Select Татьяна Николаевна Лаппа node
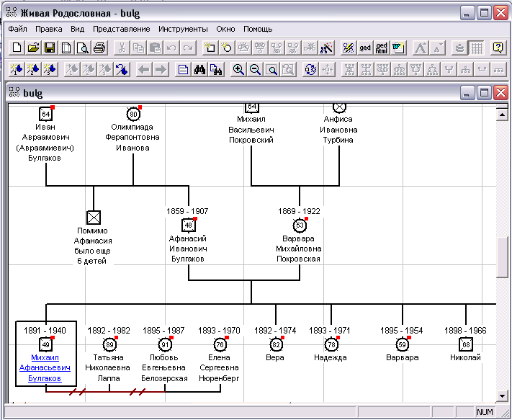The height and width of the screenshot is (420, 512). (x=109, y=344)
